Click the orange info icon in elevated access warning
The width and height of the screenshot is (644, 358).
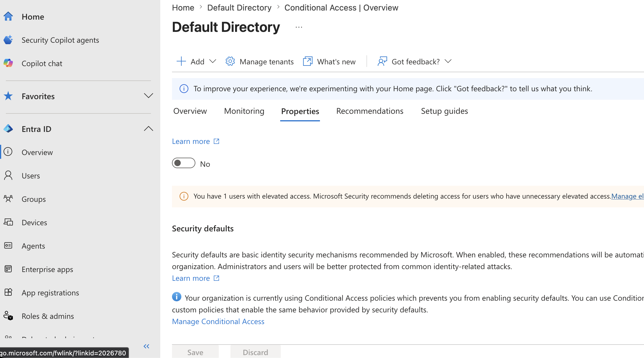click(184, 196)
